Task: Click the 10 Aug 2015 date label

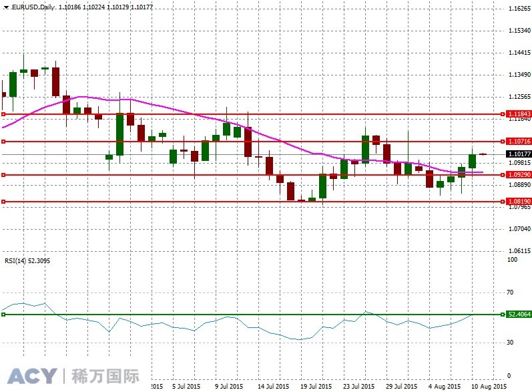Action: [x=489, y=386]
